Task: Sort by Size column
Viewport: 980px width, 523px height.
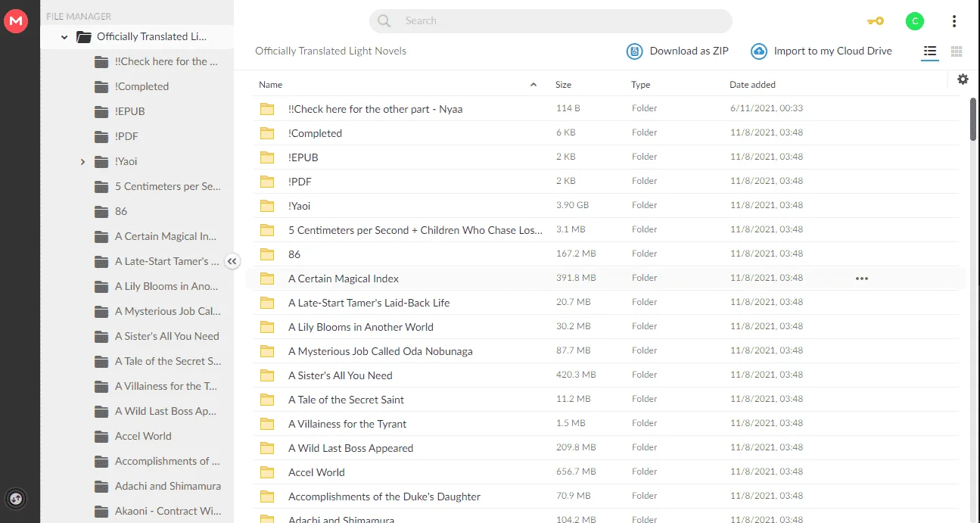Action: [x=563, y=85]
